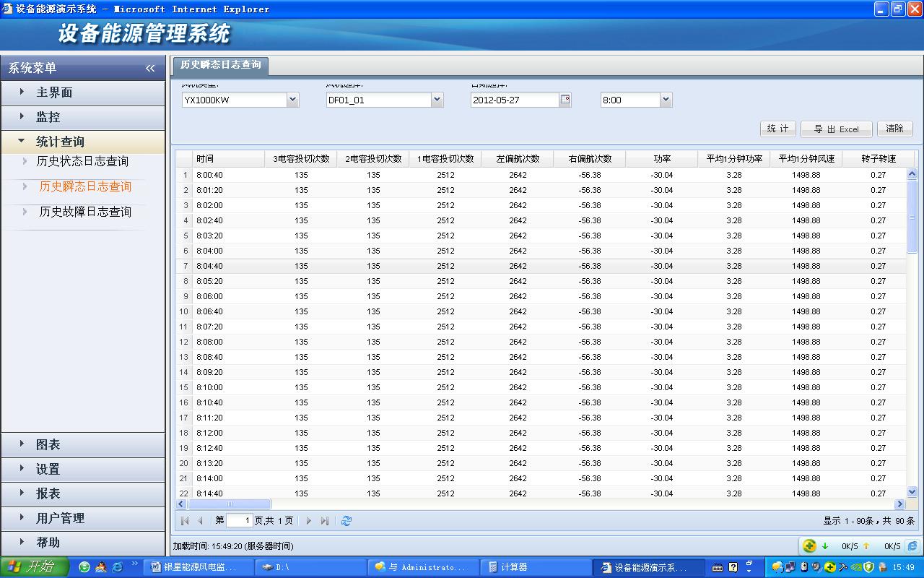924x578 pixels.
Task: Open the YX1000KW turbine type dropdown
Action: [x=292, y=100]
